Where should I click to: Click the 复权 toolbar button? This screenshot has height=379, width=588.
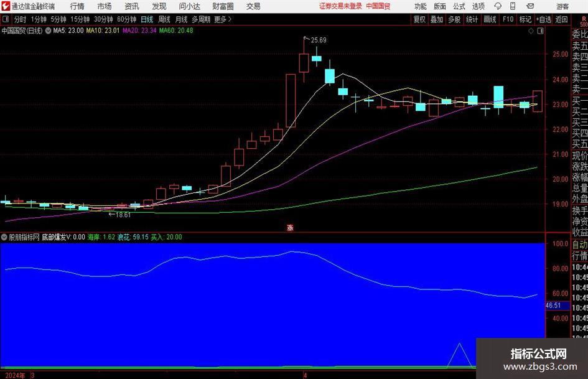point(419,19)
